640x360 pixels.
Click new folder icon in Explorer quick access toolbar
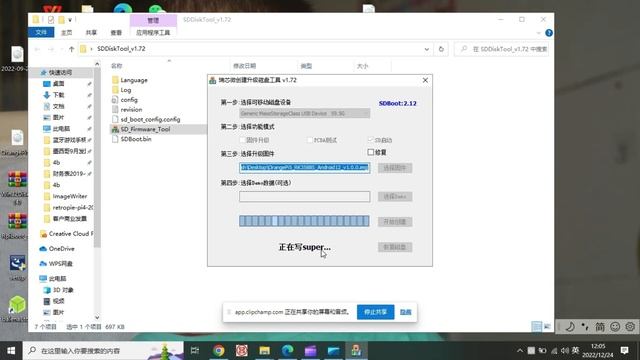(61, 20)
